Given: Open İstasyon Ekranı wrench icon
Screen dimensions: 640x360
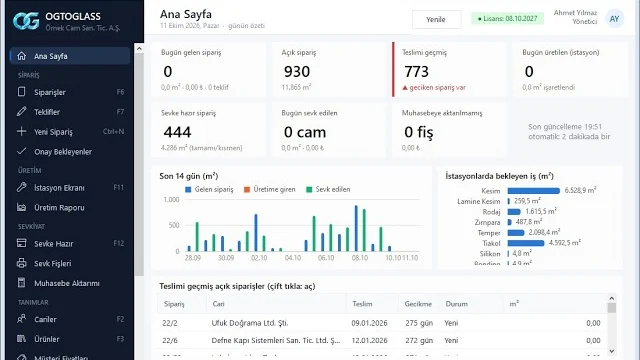Looking at the screenshot, I should pos(21,187).
